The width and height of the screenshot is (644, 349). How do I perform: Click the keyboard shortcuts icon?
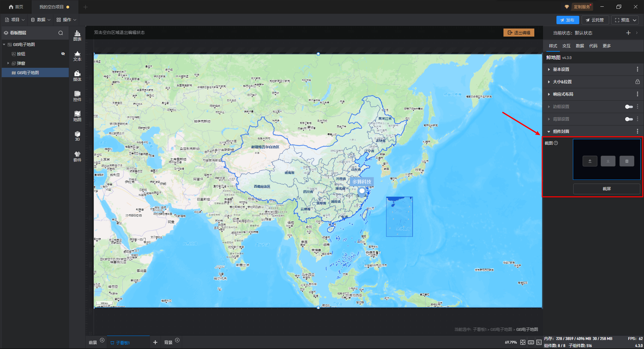tap(531, 342)
